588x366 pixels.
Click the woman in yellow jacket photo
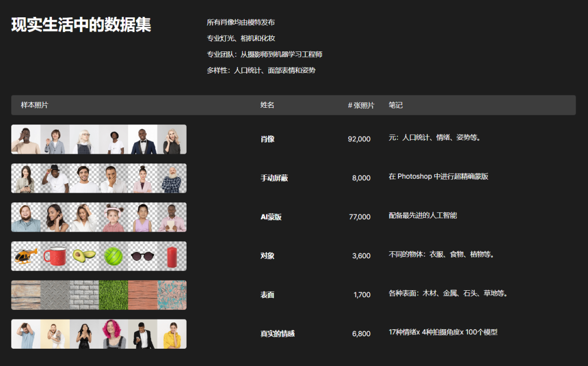pos(172,334)
